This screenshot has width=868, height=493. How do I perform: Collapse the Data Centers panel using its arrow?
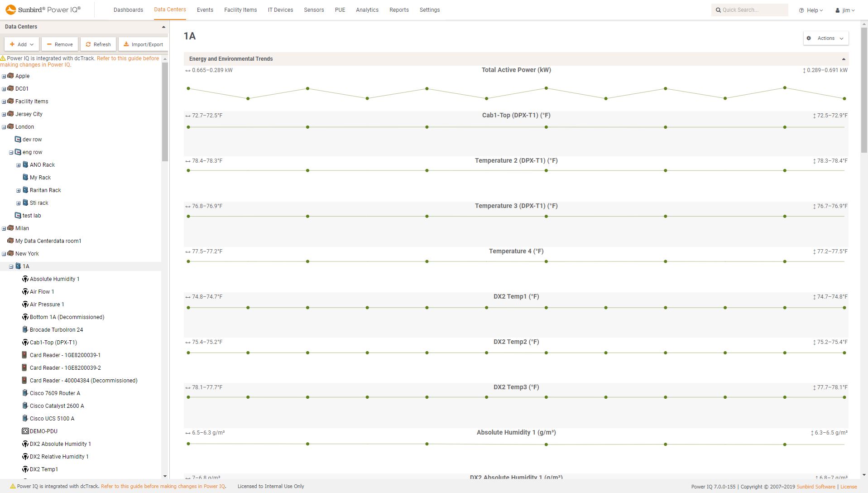pyautogui.click(x=163, y=26)
